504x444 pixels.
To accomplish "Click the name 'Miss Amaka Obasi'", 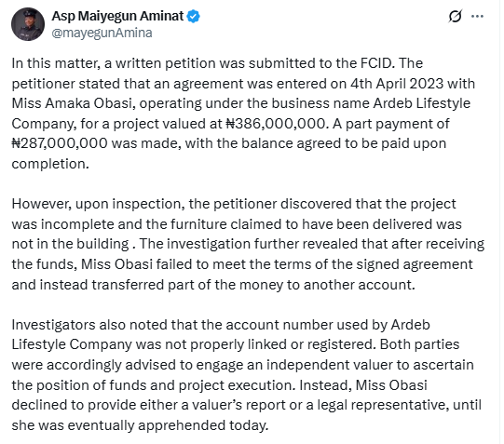I will [72, 103].
